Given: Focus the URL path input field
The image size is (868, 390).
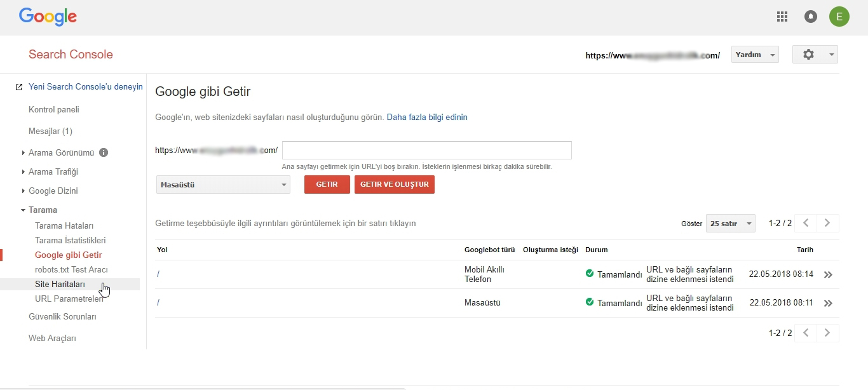Looking at the screenshot, I should coord(427,150).
